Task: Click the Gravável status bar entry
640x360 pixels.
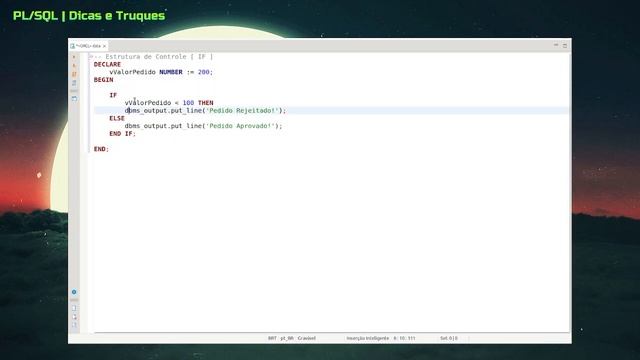Action: (307, 338)
